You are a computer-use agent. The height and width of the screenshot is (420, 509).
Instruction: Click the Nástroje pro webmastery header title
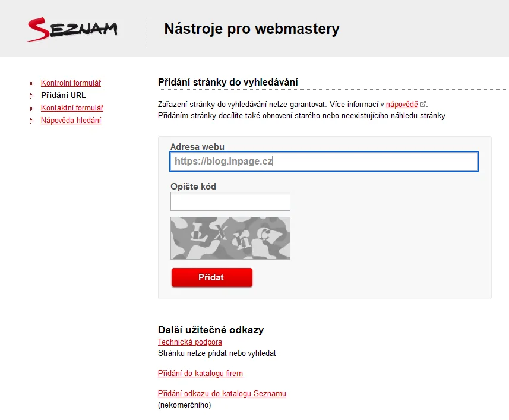252,29
